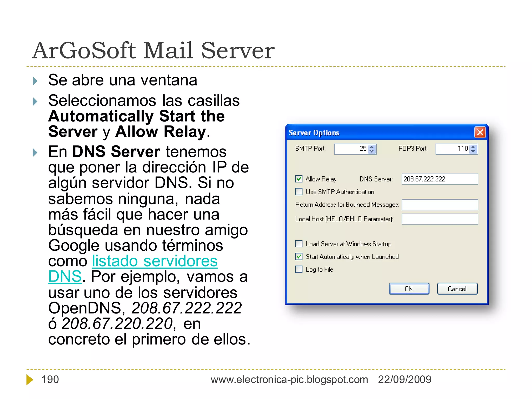
Task: Confirm settings with the OK button
Action: click(x=409, y=289)
